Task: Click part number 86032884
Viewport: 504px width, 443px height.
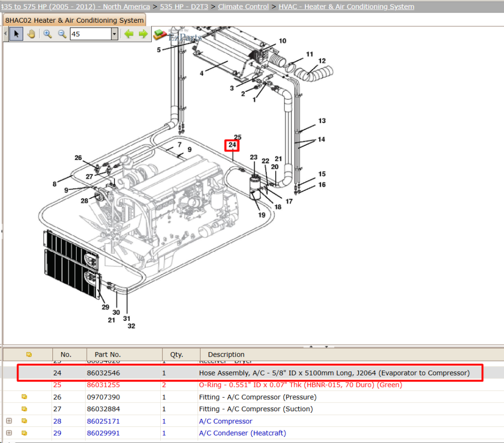Action: 103,409
